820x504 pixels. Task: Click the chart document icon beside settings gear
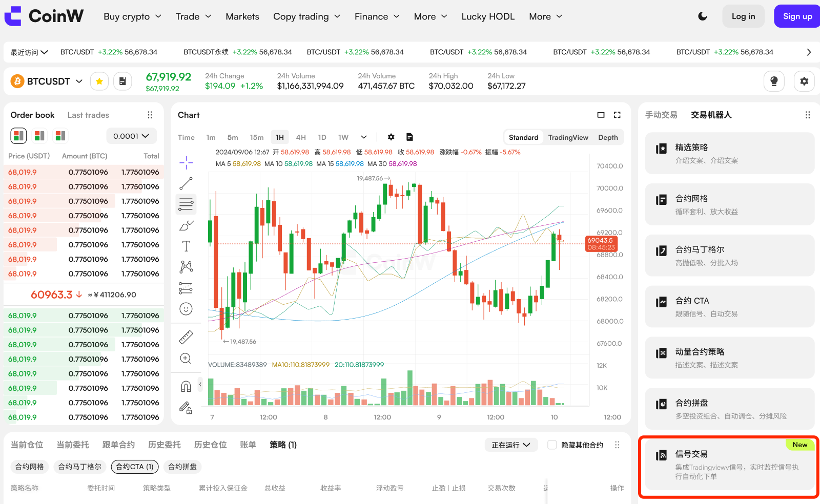[409, 137]
